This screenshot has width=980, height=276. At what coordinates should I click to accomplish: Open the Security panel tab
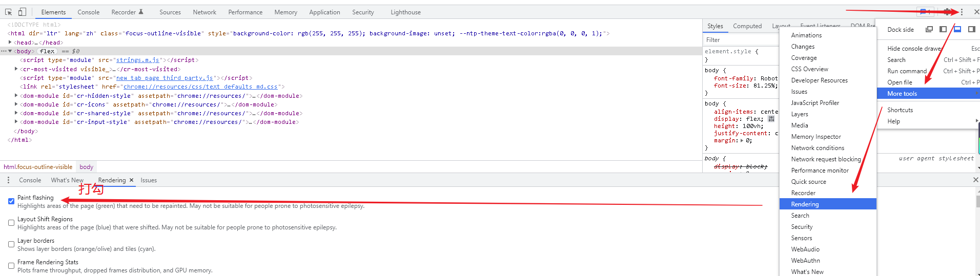pyautogui.click(x=363, y=12)
